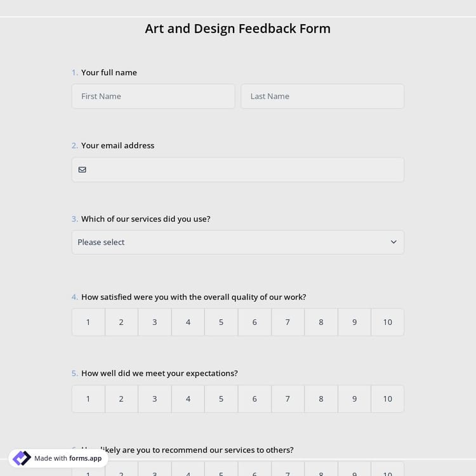This screenshot has width=476, height=476.
Task: Rate meeting expectations as 7
Action: pyautogui.click(x=288, y=399)
